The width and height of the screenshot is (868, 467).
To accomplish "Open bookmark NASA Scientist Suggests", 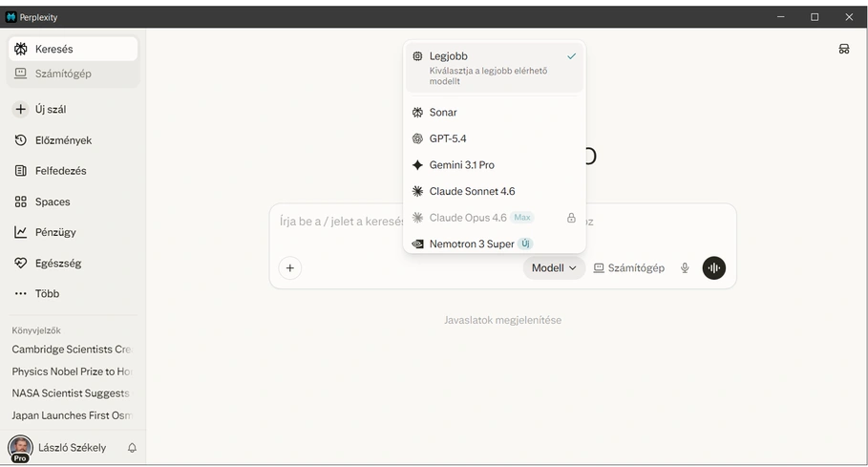I will point(72,393).
